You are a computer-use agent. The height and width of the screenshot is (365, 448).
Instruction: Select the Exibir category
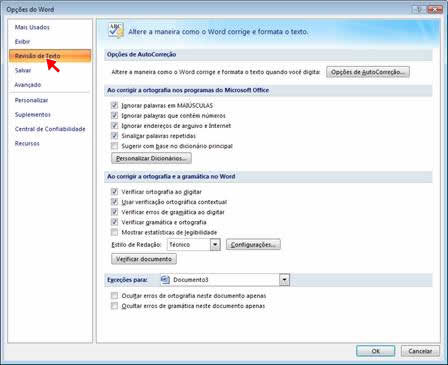[x=22, y=42]
